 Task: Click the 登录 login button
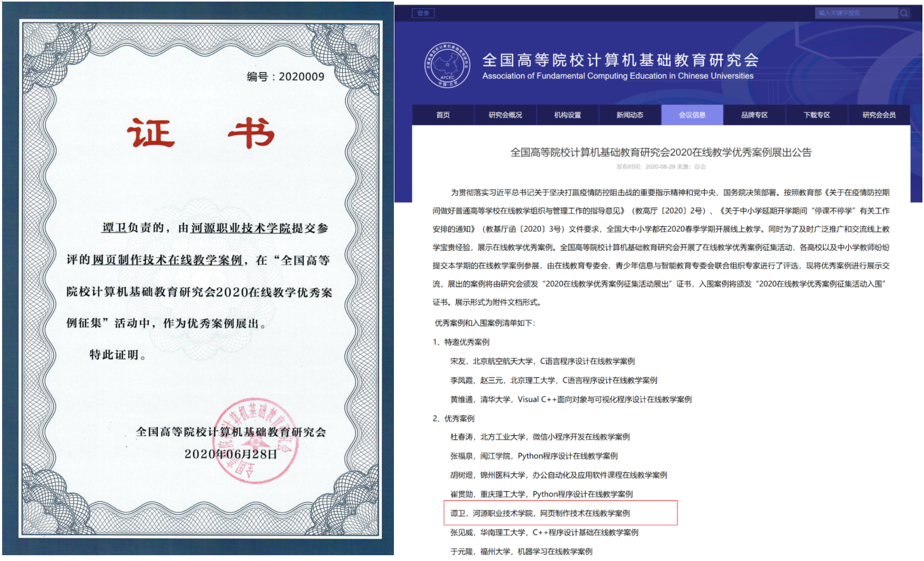pos(423,13)
